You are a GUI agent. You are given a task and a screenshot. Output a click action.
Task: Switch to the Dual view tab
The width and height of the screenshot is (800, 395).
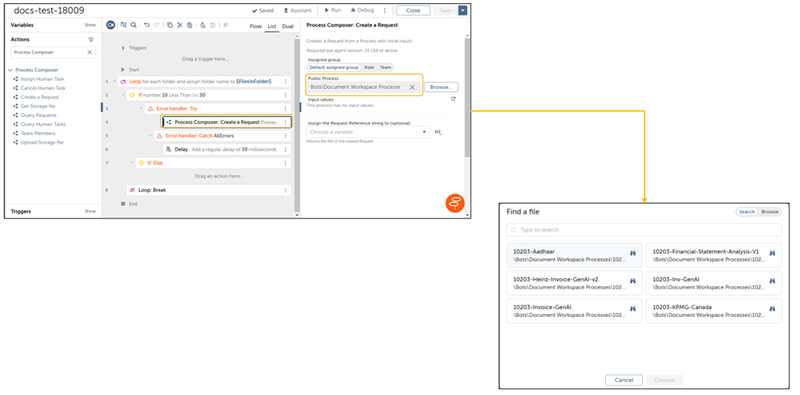click(x=288, y=26)
